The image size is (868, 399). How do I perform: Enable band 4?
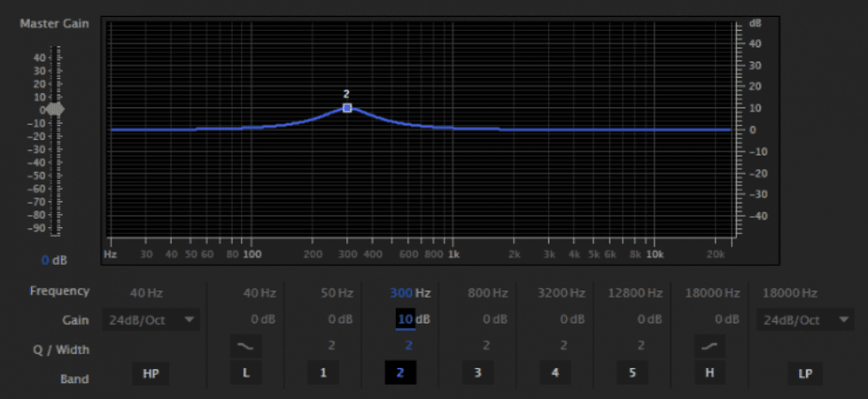555,373
